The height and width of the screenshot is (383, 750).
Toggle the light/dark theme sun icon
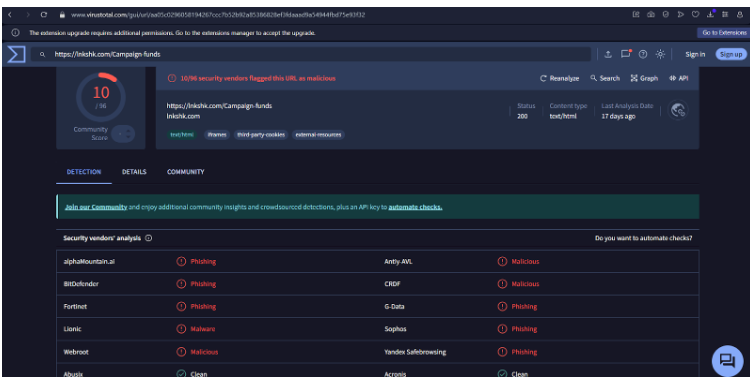(x=660, y=55)
